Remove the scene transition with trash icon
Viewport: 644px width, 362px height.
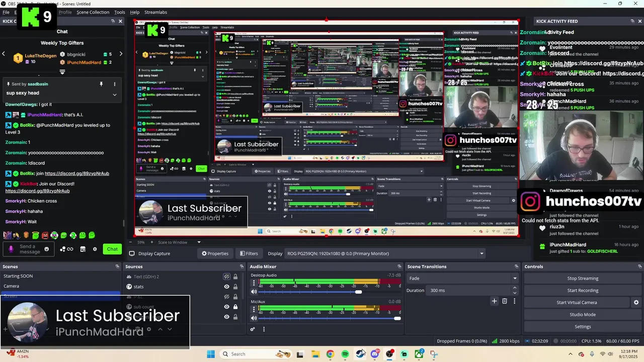pyautogui.click(x=505, y=301)
